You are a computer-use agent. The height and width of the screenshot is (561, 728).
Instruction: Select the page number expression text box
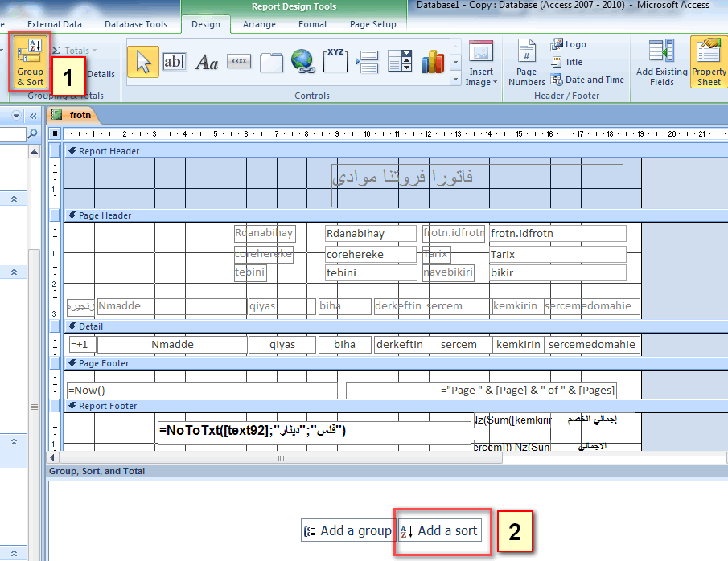click(x=482, y=391)
